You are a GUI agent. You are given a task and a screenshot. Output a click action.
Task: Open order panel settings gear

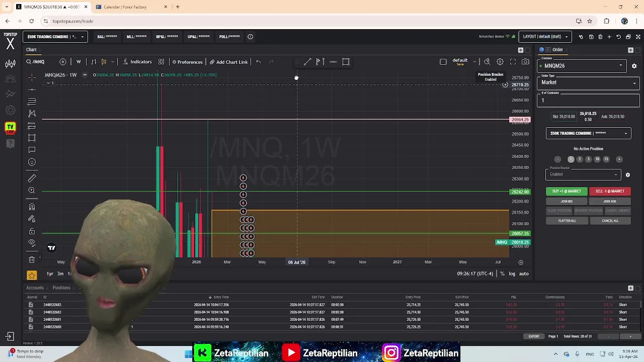[x=634, y=66]
